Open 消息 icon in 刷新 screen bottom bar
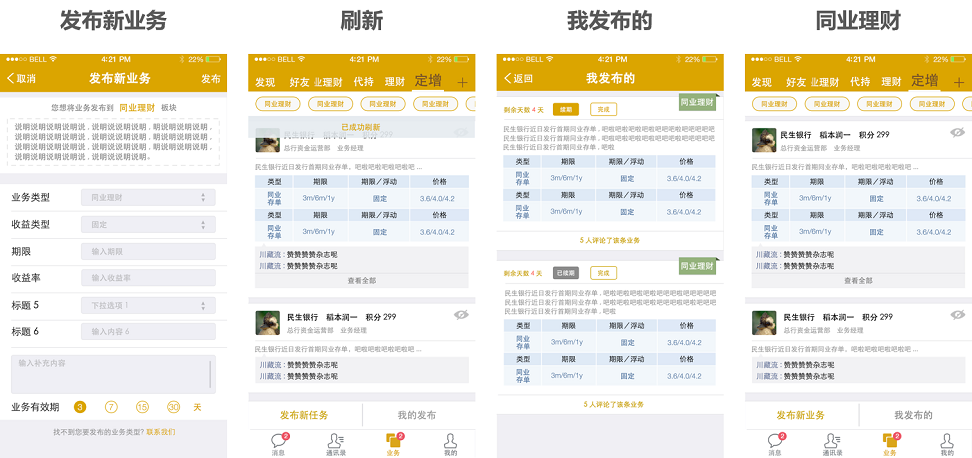 pos(278,441)
